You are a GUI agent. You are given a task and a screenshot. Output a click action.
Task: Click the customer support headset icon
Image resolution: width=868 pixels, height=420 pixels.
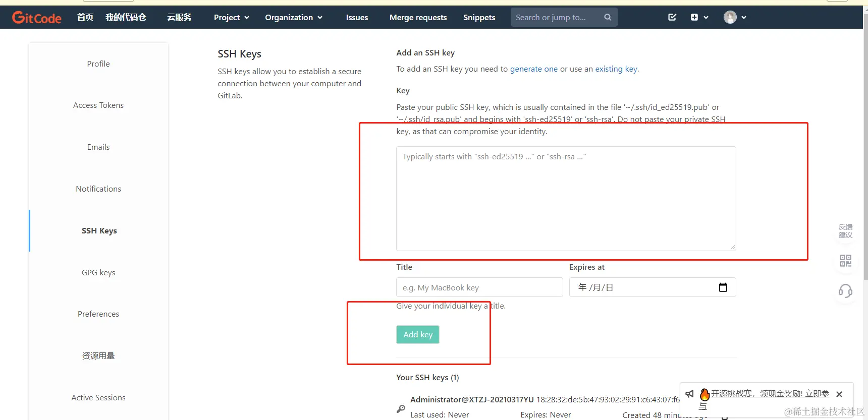coord(845,291)
